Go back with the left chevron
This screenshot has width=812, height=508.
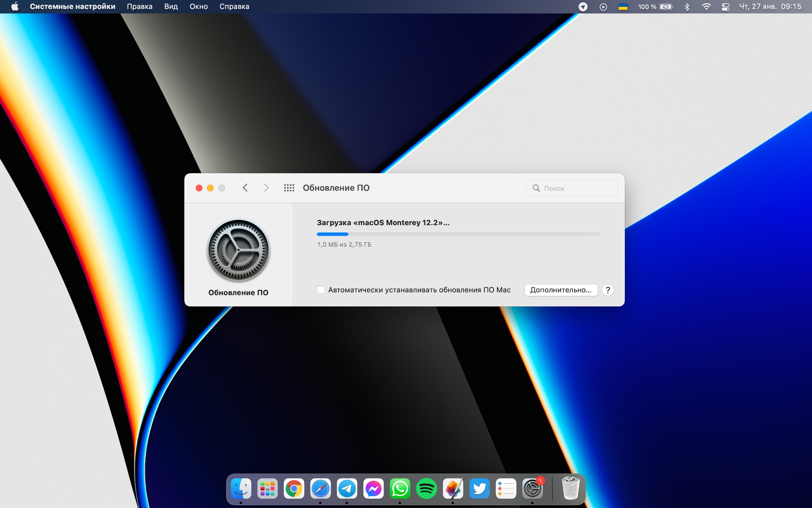(245, 188)
